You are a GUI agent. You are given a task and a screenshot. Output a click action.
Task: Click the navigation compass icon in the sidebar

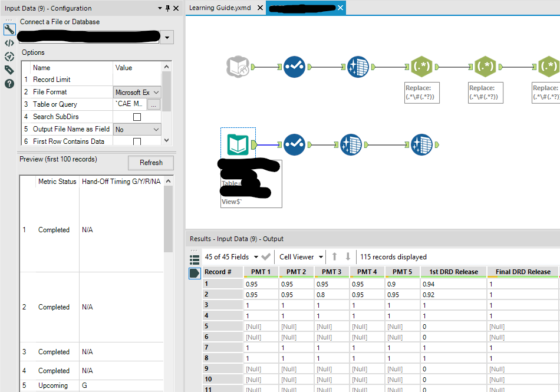pyautogui.click(x=9, y=56)
